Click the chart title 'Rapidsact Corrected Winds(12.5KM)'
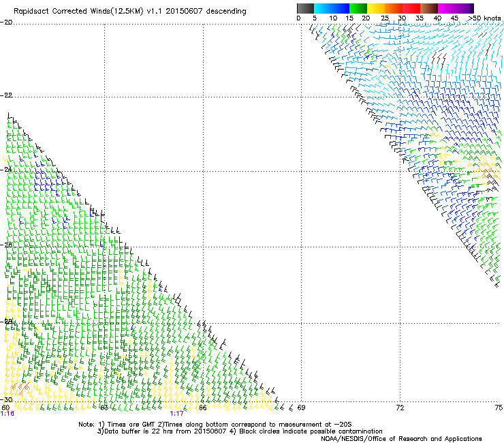The height and width of the screenshot is (443, 504). click(x=78, y=12)
